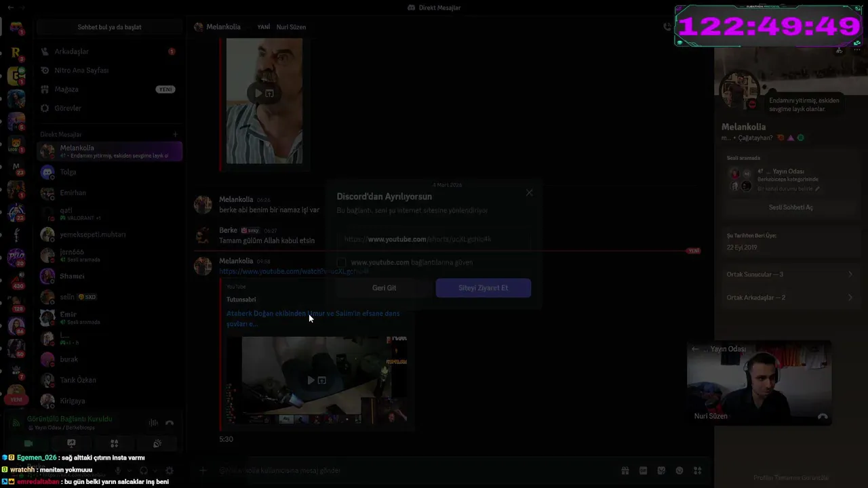Image resolution: width=868 pixels, height=488 pixels.
Task: Open the gift icon in message bar
Action: point(625,470)
